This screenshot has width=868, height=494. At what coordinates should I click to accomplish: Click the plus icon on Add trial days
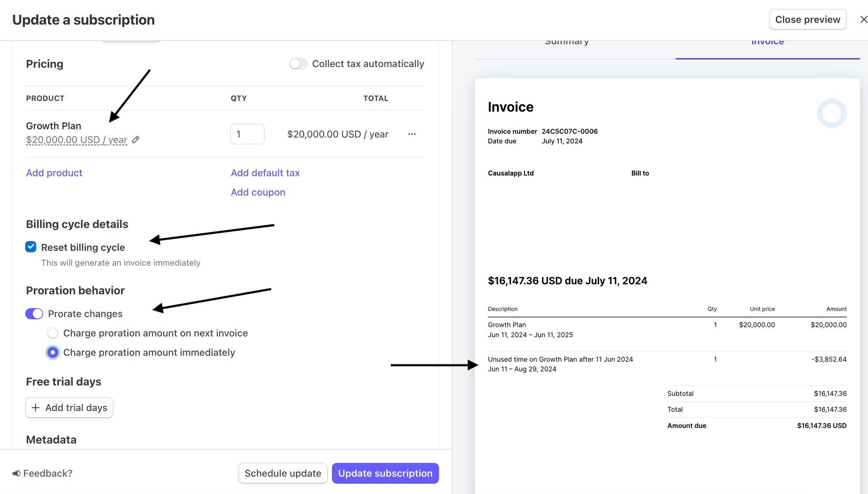pyautogui.click(x=35, y=408)
